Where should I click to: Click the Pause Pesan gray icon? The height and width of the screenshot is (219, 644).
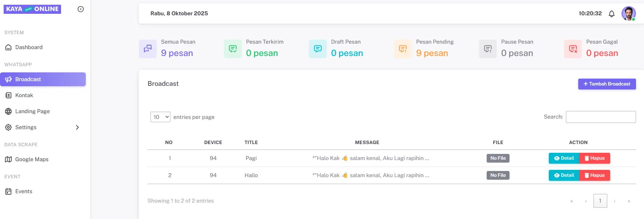pyautogui.click(x=488, y=49)
